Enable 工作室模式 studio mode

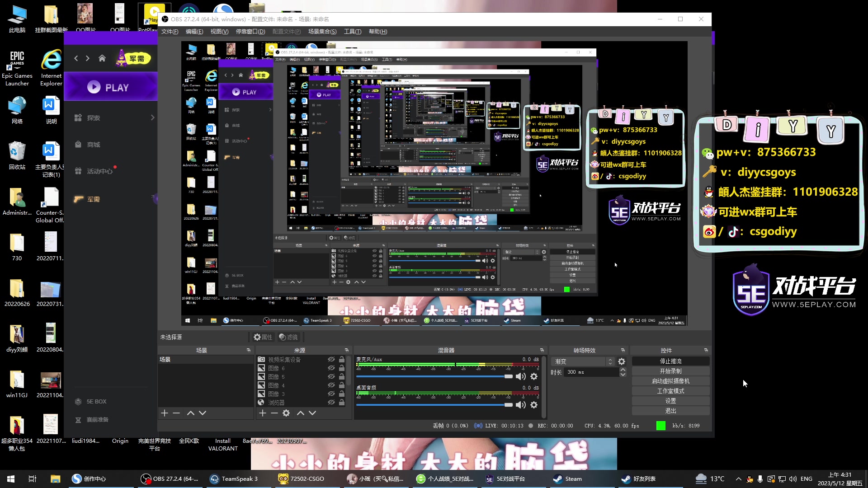[x=670, y=391]
